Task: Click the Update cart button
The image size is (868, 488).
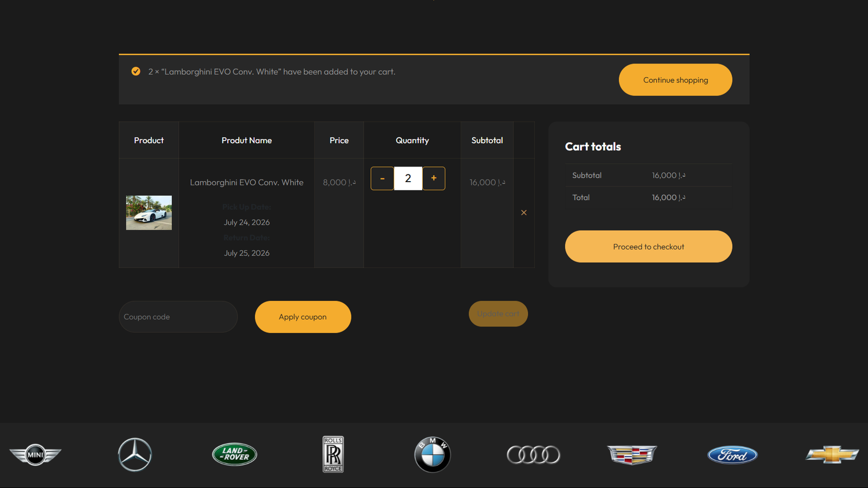Action: (x=498, y=314)
